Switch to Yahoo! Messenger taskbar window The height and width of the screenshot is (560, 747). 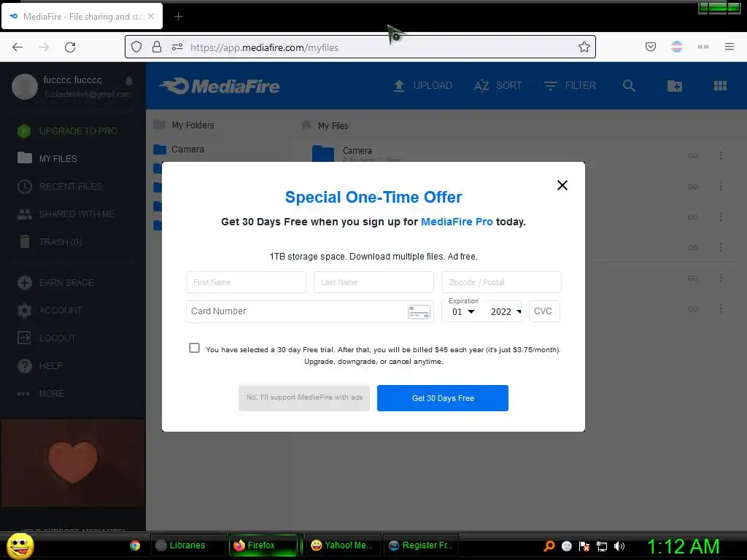click(x=343, y=545)
